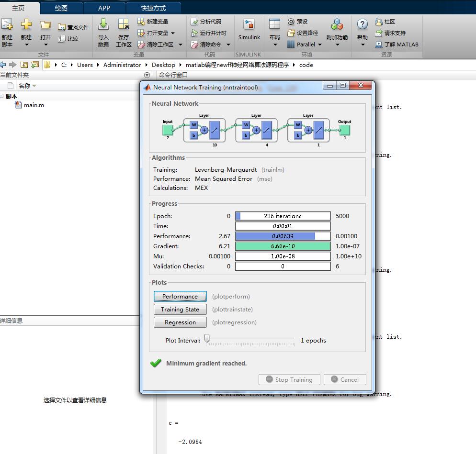Click Set Path (设置路径) icon
Screen dimensions: 476x454
291,33
